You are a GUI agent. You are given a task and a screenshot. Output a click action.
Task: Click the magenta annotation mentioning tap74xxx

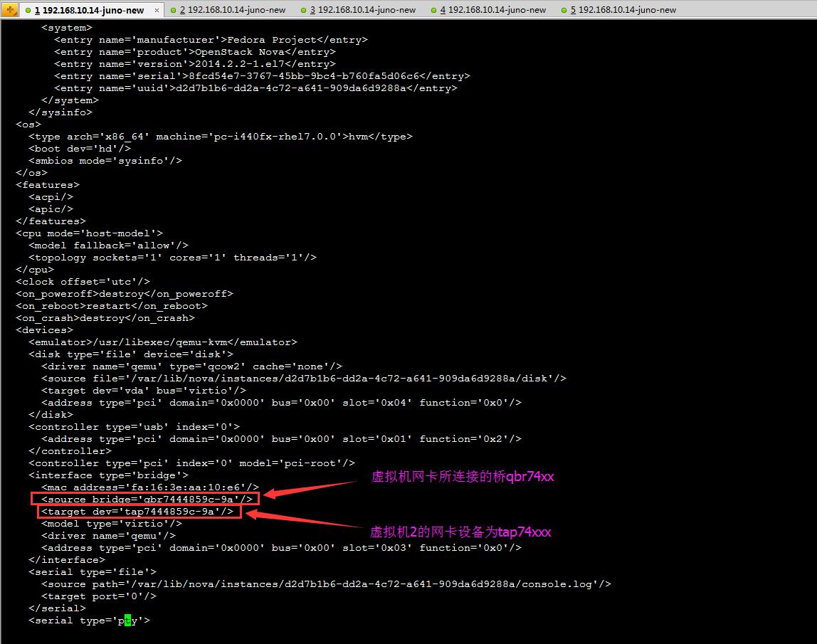tap(460, 532)
